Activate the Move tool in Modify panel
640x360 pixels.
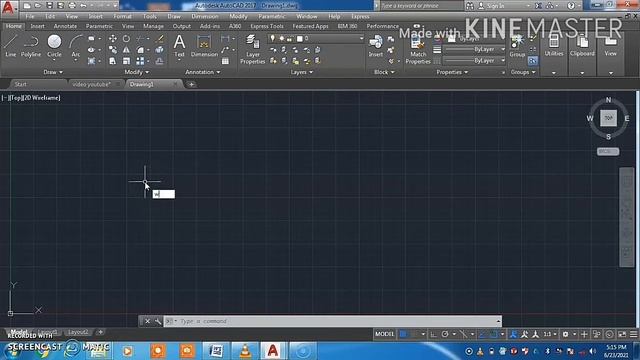(x=113, y=38)
